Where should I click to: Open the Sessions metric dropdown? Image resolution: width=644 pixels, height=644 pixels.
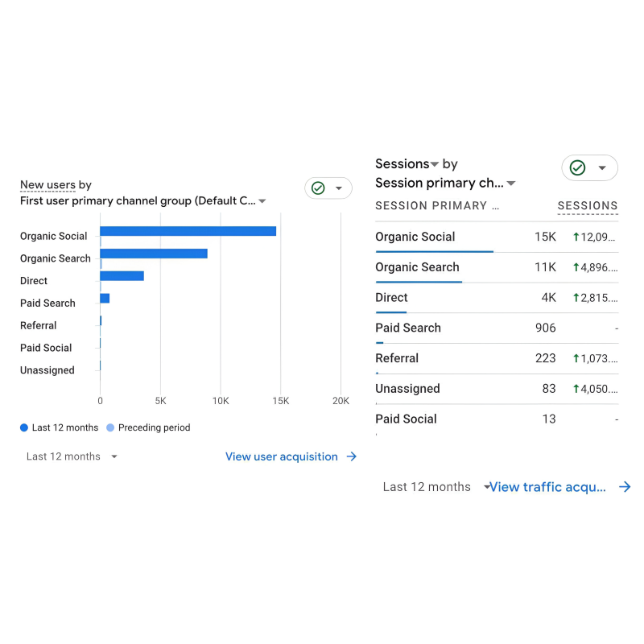point(435,164)
